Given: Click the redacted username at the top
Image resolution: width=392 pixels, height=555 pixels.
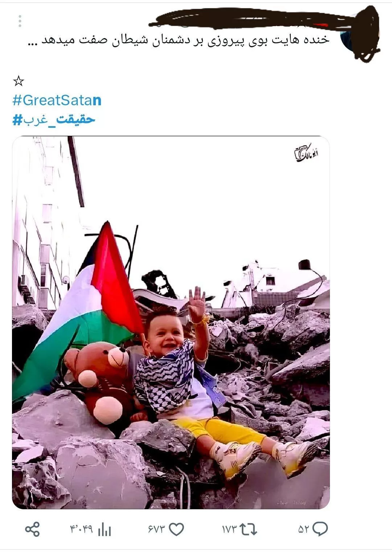Looking at the screenshot, I should [x=247, y=20].
